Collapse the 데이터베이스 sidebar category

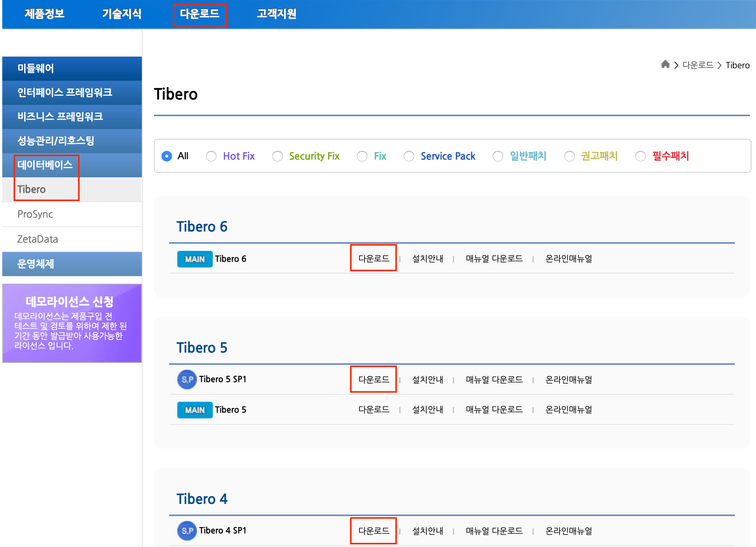72,165
